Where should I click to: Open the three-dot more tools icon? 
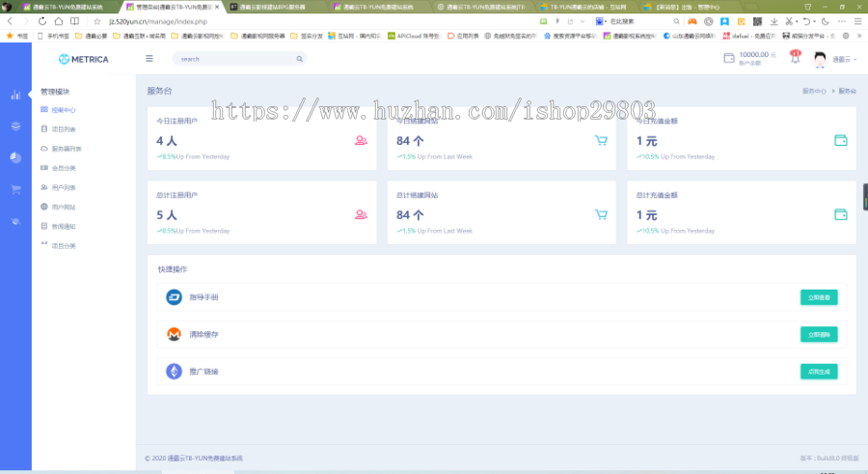tap(841, 21)
